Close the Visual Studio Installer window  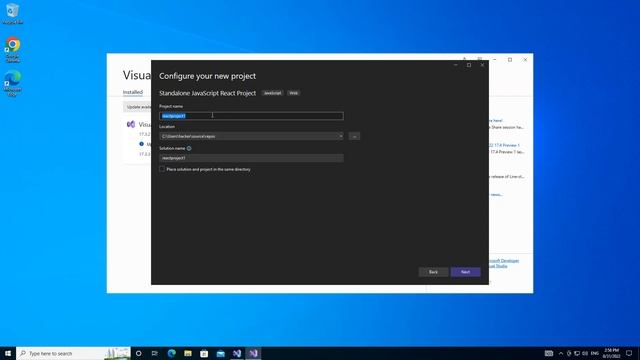[525, 60]
